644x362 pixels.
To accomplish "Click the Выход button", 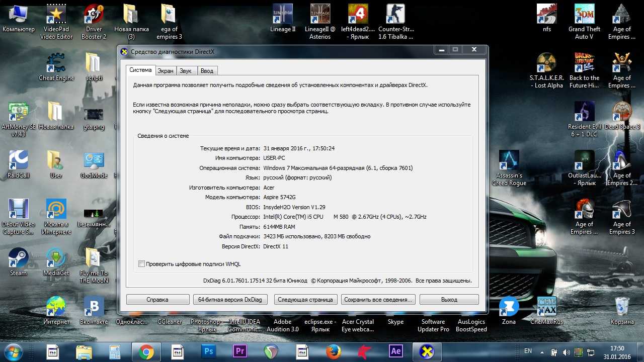I will pyautogui.click(x=449, y=300).
